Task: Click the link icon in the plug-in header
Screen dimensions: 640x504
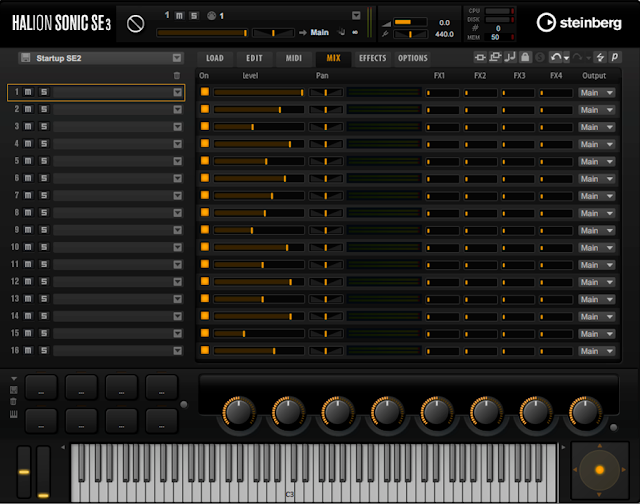Action: 355,32
